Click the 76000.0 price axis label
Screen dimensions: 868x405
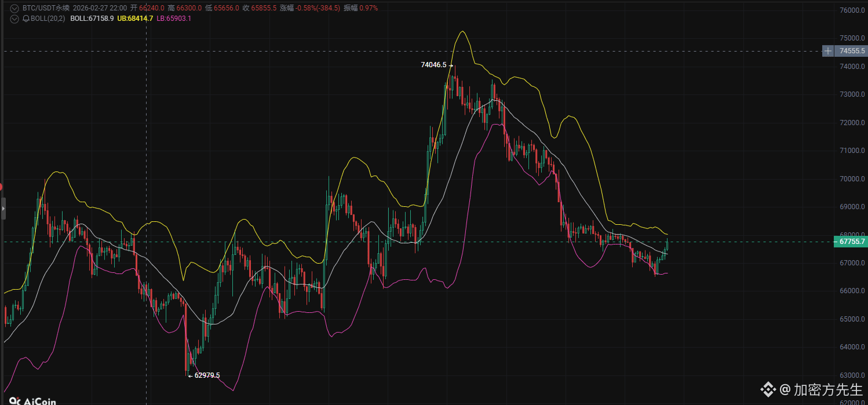coord(852,10)
